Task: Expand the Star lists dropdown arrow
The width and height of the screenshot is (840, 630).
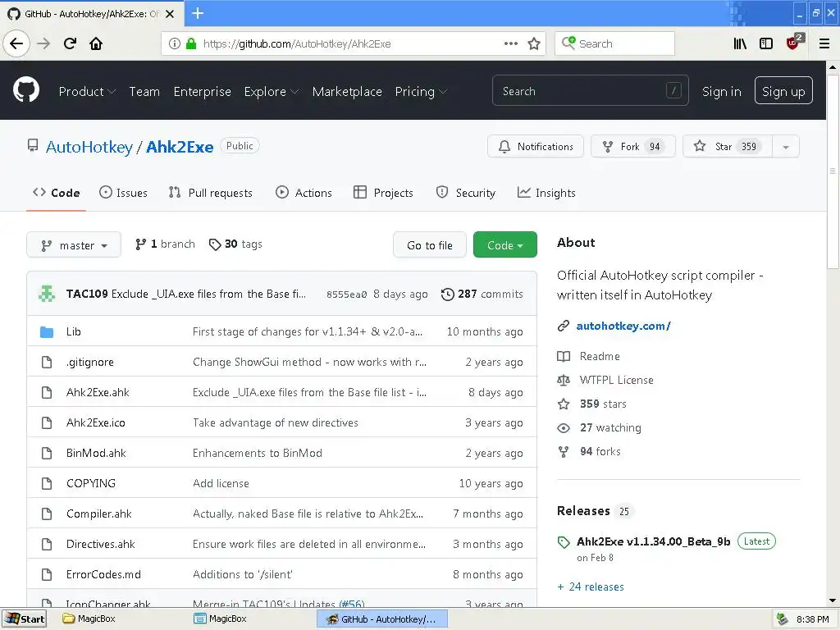Action: coord(786,147)
